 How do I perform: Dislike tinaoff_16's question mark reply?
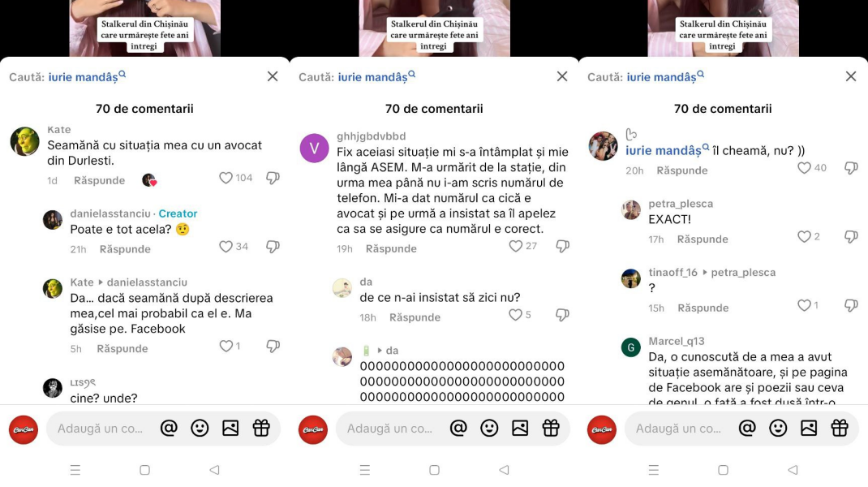click(x=852, y=306)
